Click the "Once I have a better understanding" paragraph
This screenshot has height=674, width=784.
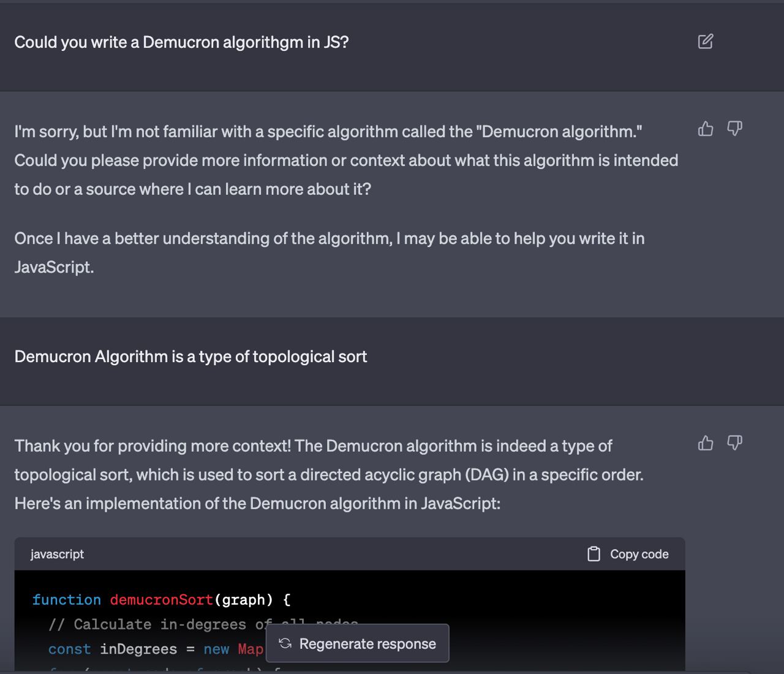click(x=330, y=252)
